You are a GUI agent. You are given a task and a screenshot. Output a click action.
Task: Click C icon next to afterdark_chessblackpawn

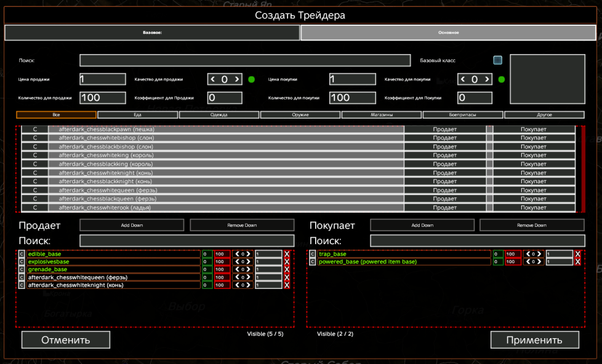tap(35, 129)
